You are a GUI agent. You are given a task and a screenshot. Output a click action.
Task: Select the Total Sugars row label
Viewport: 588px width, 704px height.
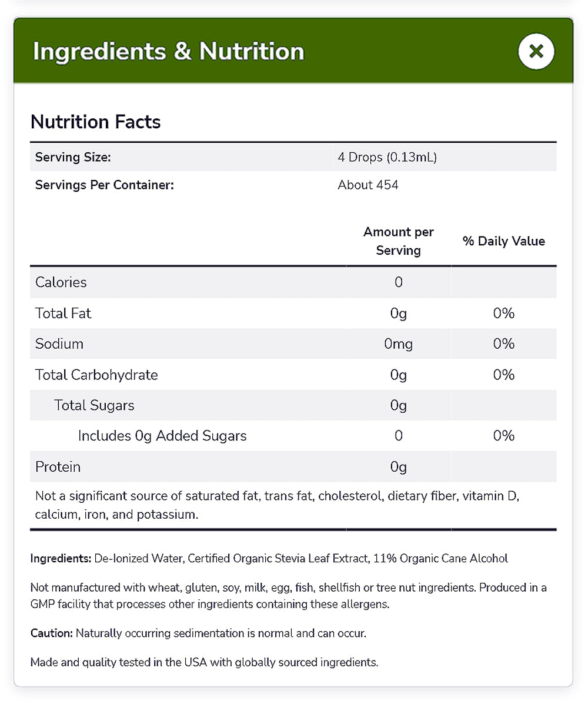pos(94,405)
